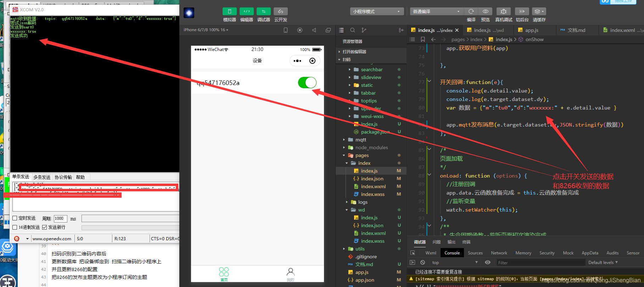Collapse the explorer sidebar panel icon
Image resolution: width=644 pixels, height=287 pixels.
(401, 30)
